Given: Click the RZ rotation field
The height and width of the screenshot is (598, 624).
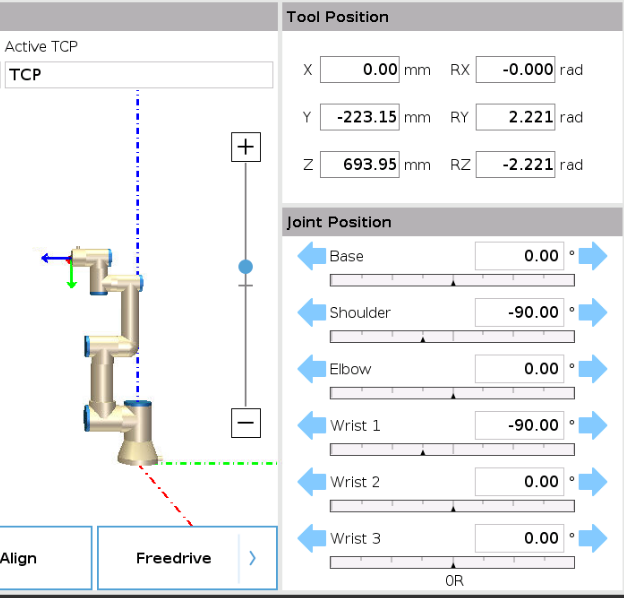Looking at the screenshot, I should click(515, 164).
